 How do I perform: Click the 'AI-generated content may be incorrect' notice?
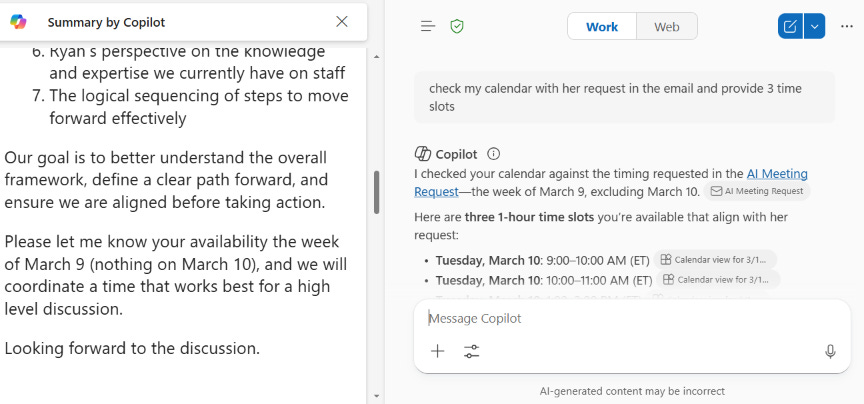click(632, 391)
